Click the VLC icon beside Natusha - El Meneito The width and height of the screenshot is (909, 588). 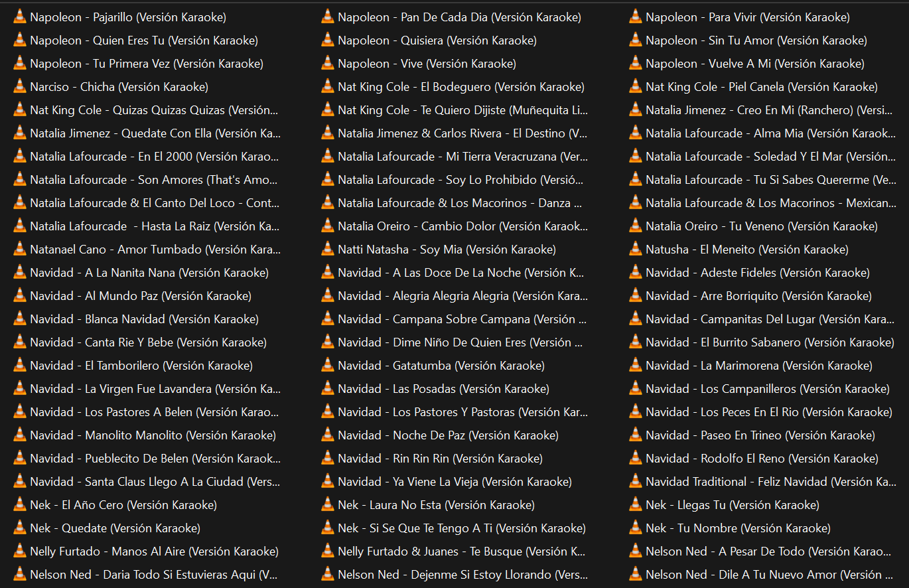tap(636, 250)
